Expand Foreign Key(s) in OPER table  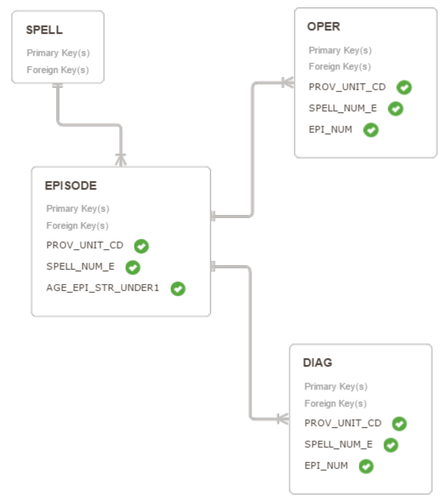click(x=340, y=67)
